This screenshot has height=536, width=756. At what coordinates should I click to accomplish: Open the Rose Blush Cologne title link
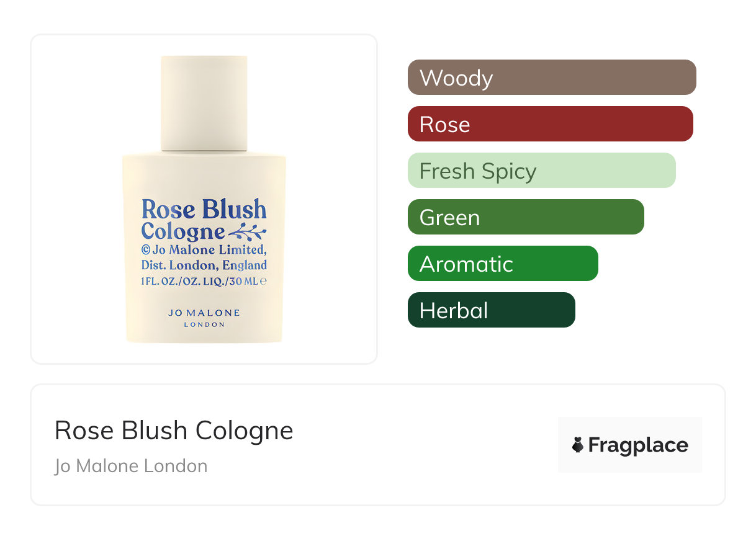pyautogui.click(x=174, y=431)
